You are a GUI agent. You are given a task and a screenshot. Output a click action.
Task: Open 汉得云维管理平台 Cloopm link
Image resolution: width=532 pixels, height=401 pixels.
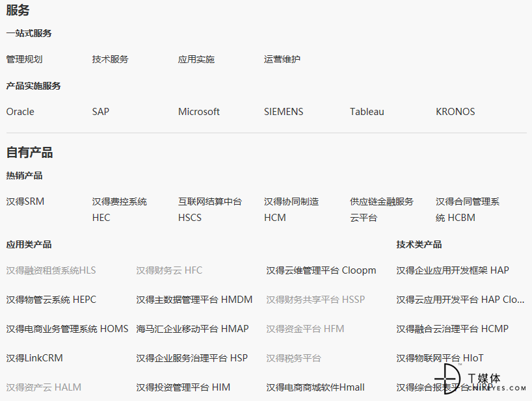[321, 270]
